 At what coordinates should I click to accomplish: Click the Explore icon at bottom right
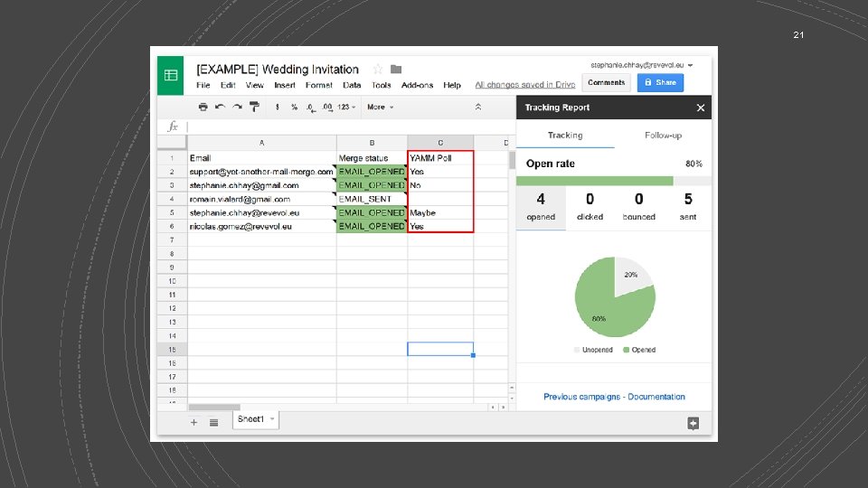coord(693,423)
